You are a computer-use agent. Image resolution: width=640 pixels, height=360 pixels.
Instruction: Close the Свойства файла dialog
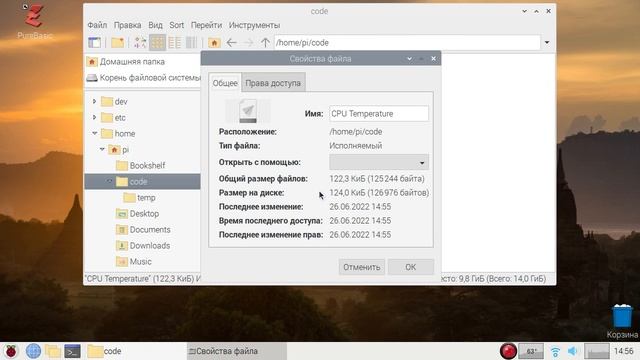pyautogui.click(x=433, y=59)
